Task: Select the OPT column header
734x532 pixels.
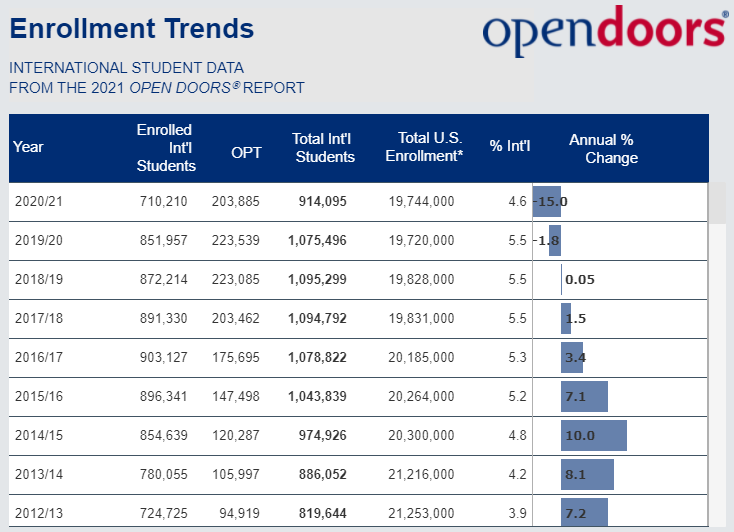Action: pos(246,153)
